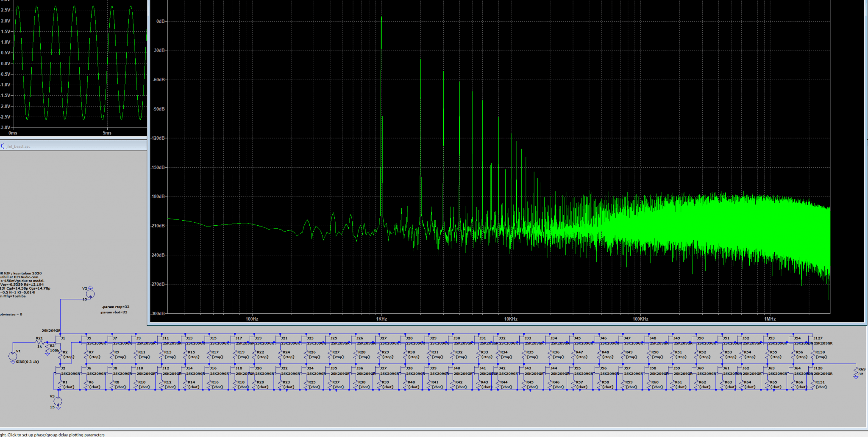The image size is (868, 437).
Task: Select the R6 {rbot} resistor symbol
Action: click(x=86, y=384)
